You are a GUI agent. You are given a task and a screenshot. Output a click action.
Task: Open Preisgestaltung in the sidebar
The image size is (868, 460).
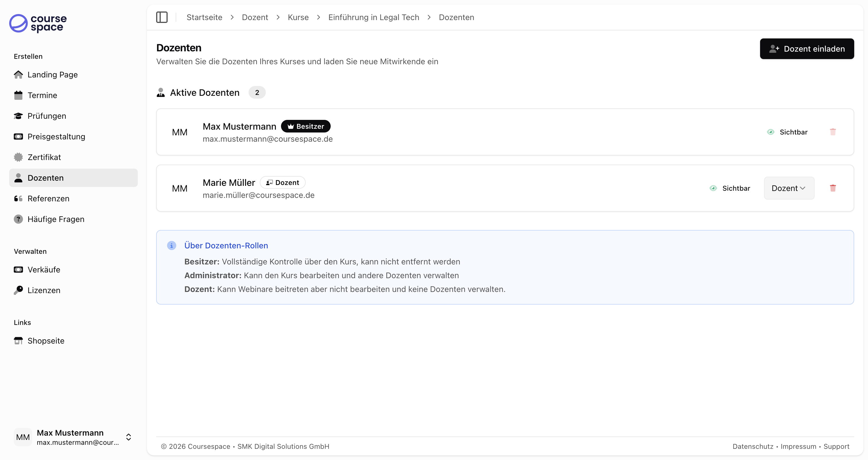(56, 137)
